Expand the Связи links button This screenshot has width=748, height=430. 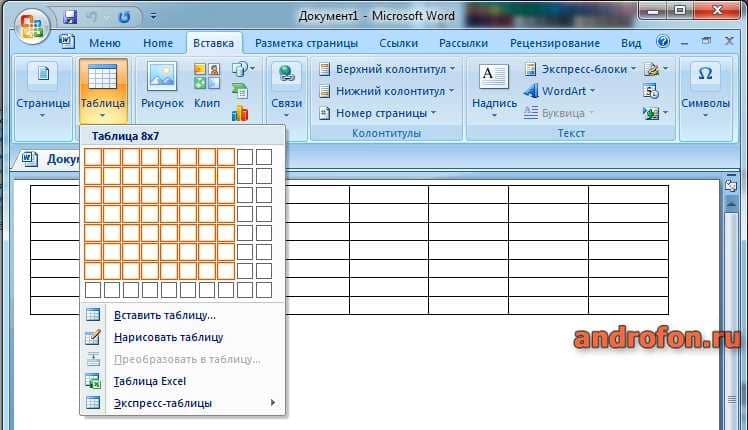[286, 91]
